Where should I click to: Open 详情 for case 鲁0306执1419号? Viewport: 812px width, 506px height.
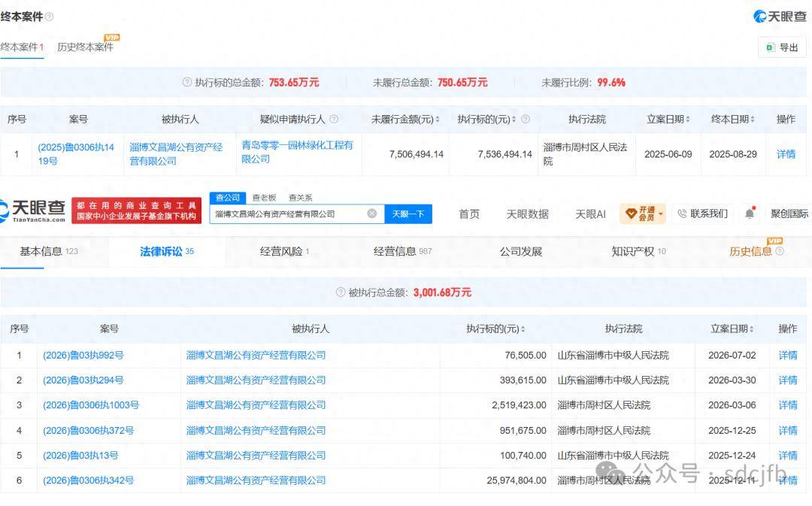pos(786,154)
